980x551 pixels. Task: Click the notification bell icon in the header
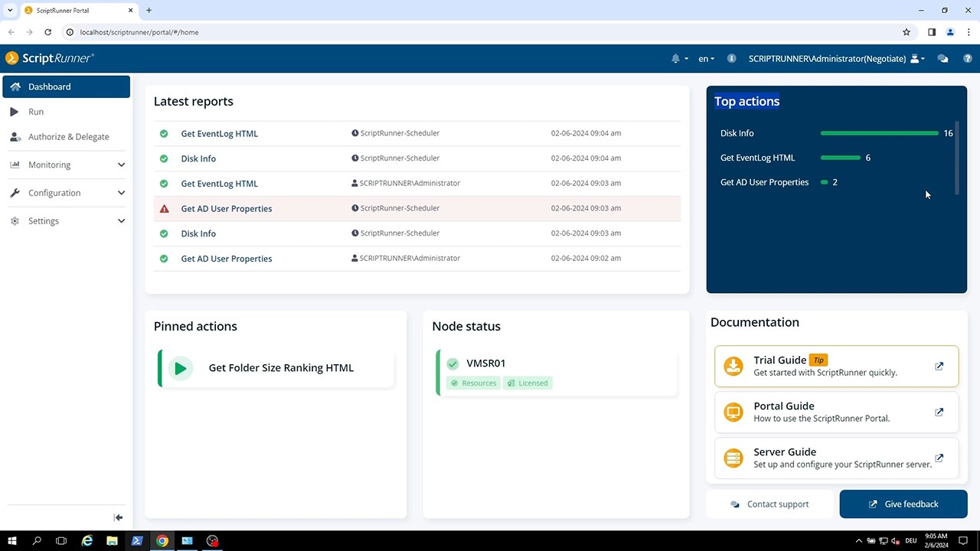pyautogui.click(x=675, y=58)
